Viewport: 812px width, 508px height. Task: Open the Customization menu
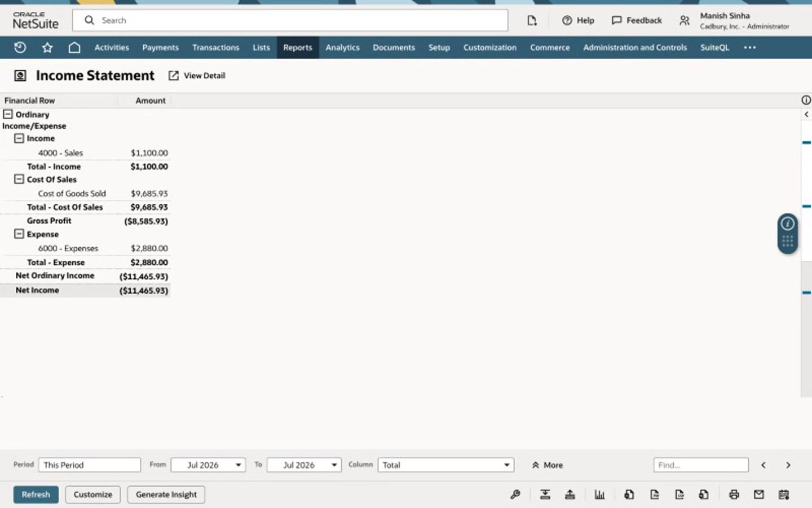(490, 47)
